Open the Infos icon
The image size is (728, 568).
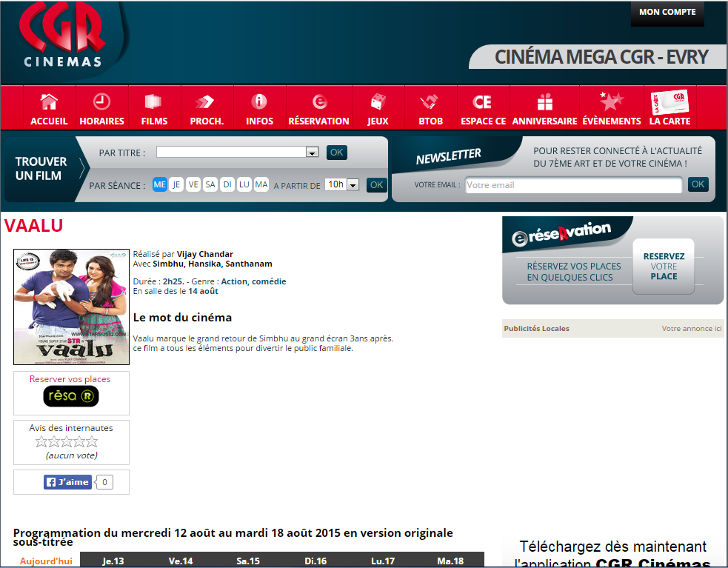pyautogui.click(x=259, y=101)
